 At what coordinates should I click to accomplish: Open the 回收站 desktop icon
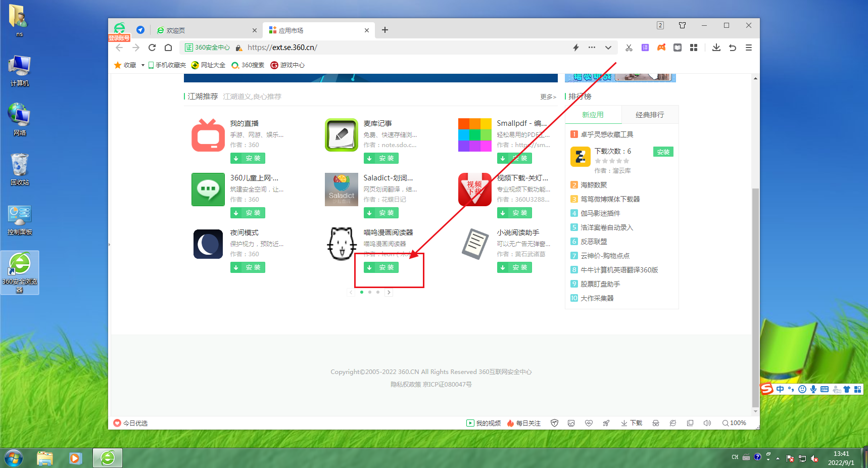coord(20,170)
